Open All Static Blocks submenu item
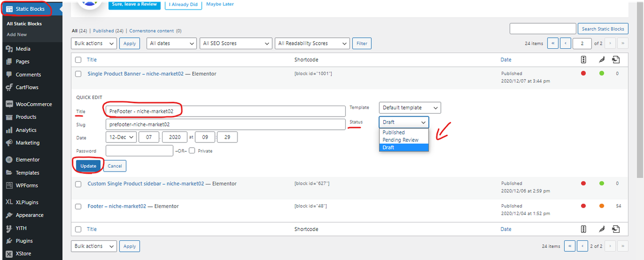644x260 pixels. (24, 24)
